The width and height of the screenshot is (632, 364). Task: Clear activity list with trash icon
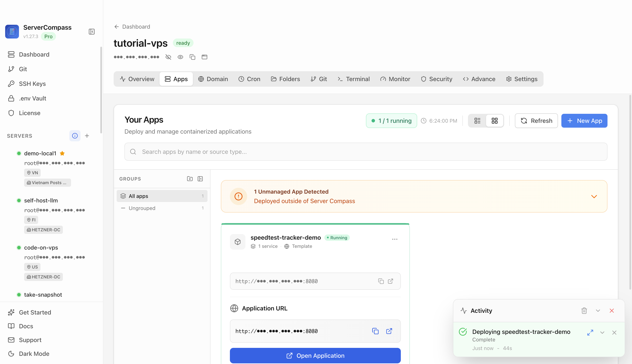(584, 311)
